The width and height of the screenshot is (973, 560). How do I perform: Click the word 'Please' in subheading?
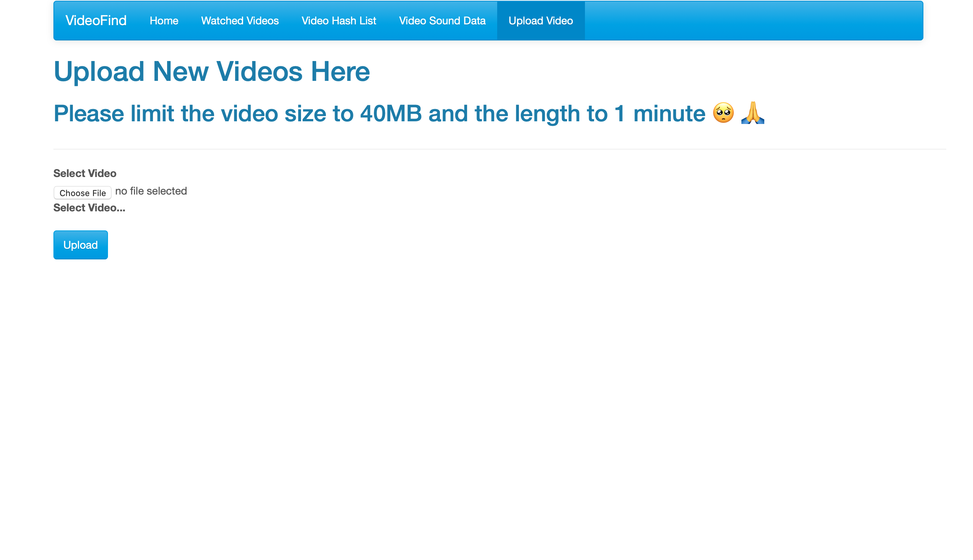point(89,114)
